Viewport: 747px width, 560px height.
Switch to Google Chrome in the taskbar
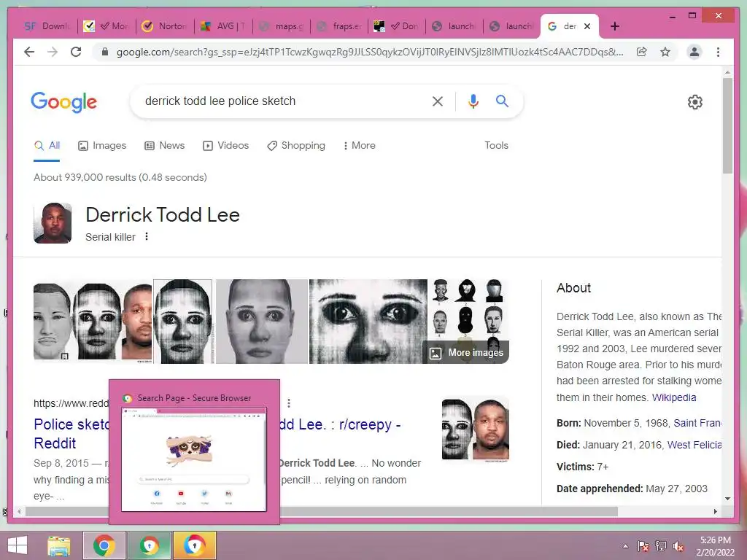104,545
